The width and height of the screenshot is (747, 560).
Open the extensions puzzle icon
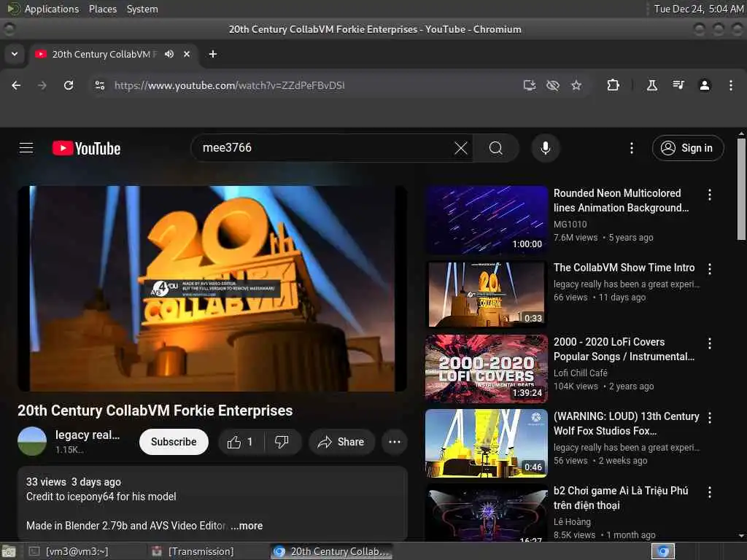pos(613,85)
